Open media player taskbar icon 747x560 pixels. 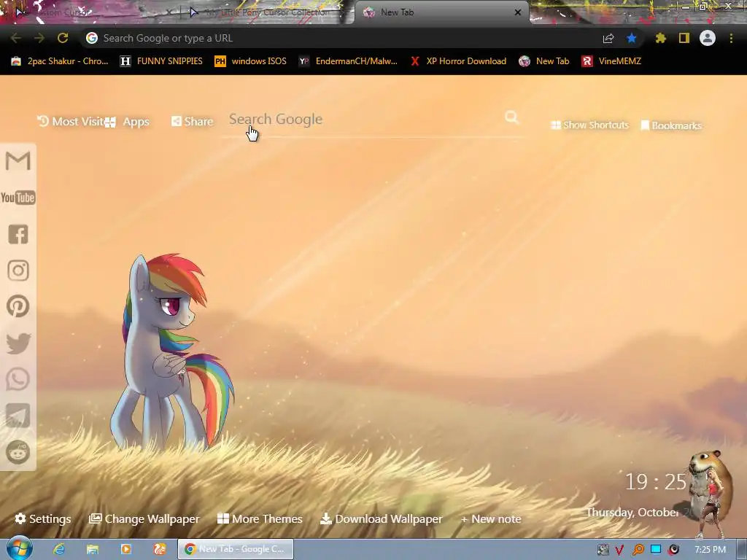tap(126, 550)
